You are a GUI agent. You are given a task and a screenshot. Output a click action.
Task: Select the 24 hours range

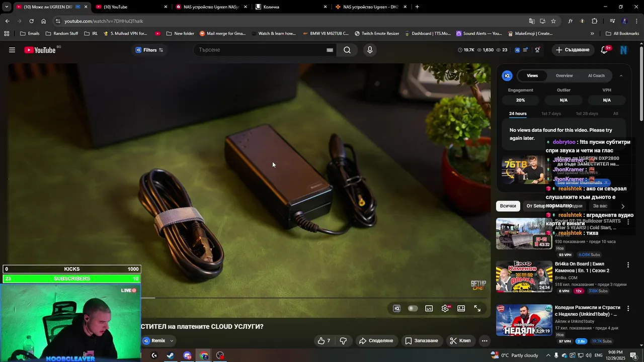click(518, 114)
